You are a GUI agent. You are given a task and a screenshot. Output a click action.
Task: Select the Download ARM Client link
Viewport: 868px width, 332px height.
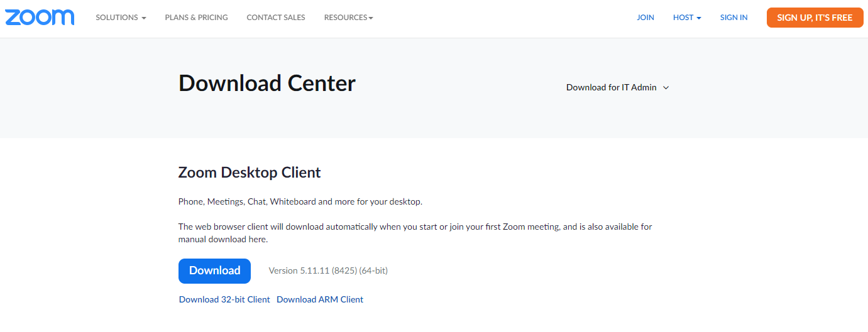320,299
